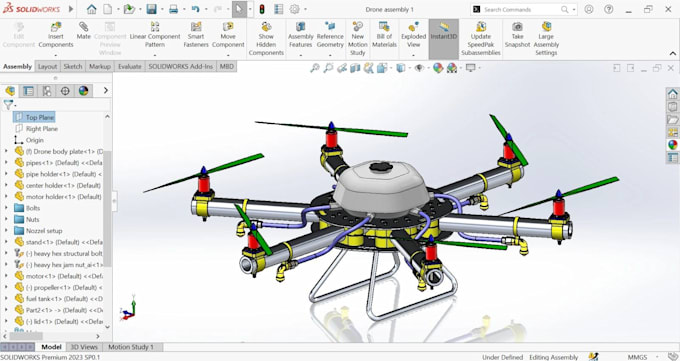This screenshot has width=680, height=361.
Task: Open the PropertyManager tab
Action: [x=29, y=91]
